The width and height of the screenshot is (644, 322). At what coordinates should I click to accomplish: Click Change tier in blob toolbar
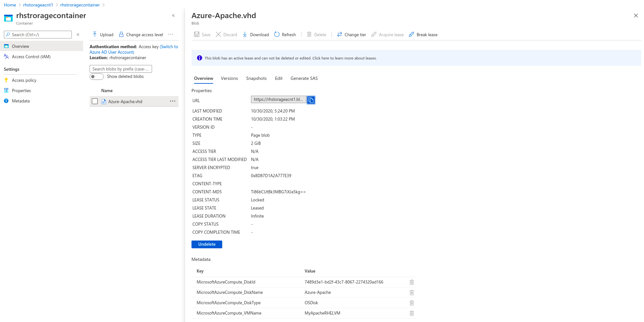(352, 35)
